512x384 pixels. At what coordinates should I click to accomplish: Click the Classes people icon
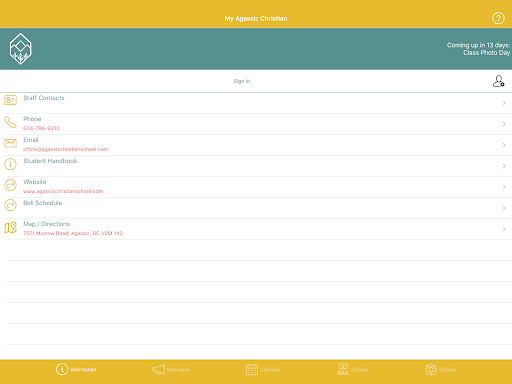click(x=343, y=369)
